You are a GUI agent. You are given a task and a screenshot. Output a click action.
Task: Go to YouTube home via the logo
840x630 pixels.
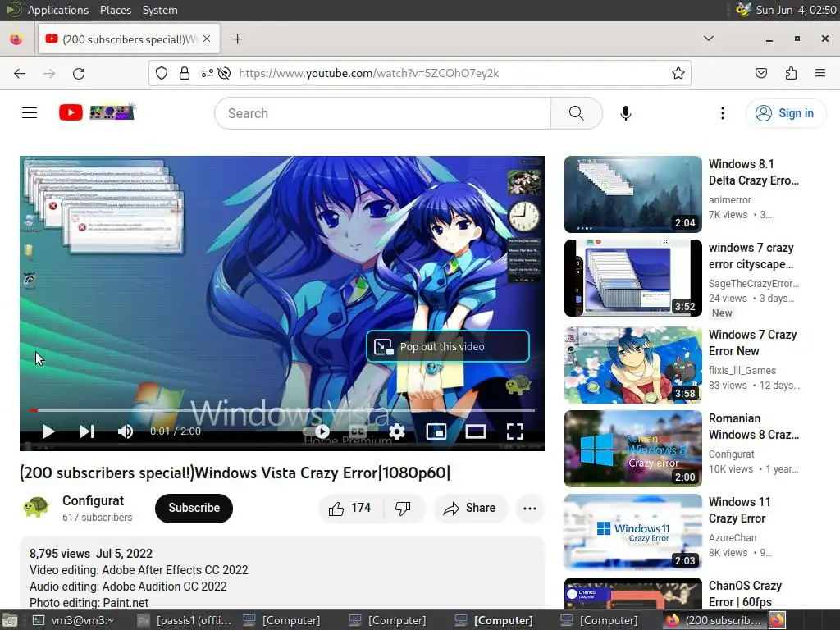point(97,112)
